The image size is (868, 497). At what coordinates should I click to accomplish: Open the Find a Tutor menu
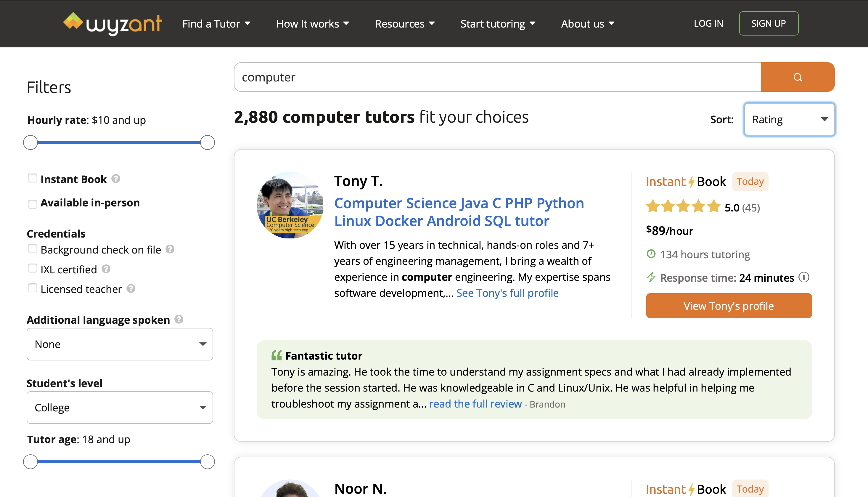pos(216,24)
